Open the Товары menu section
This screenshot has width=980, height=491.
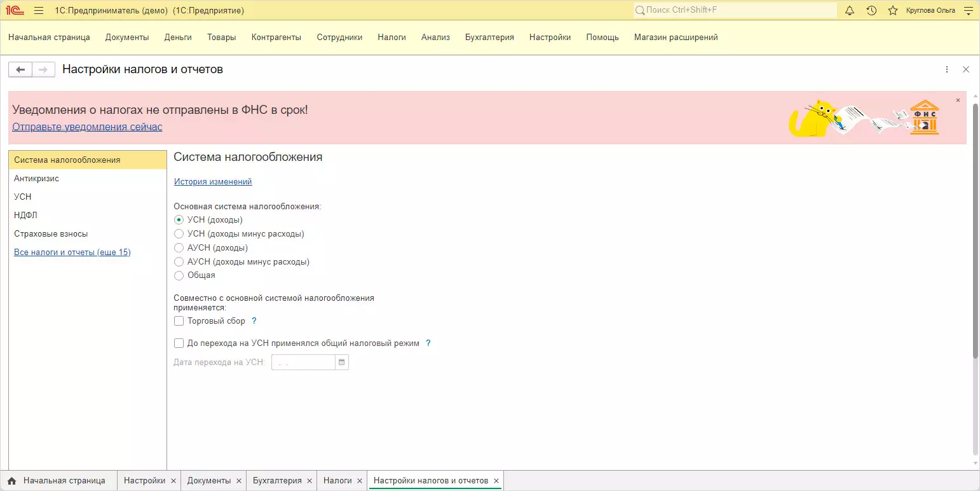pos(222,38)
